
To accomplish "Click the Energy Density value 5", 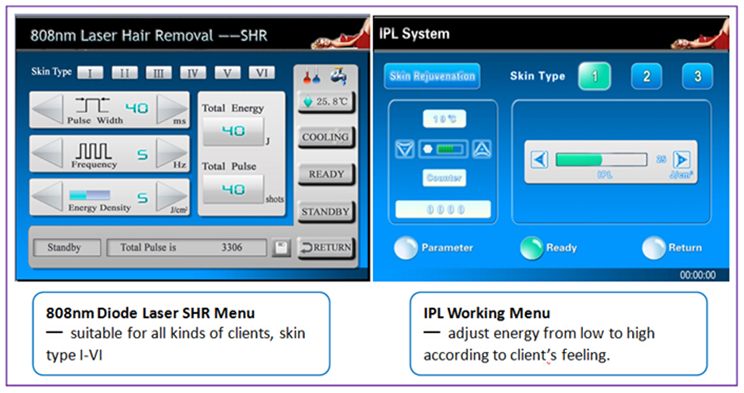I will tap(142, 198).
